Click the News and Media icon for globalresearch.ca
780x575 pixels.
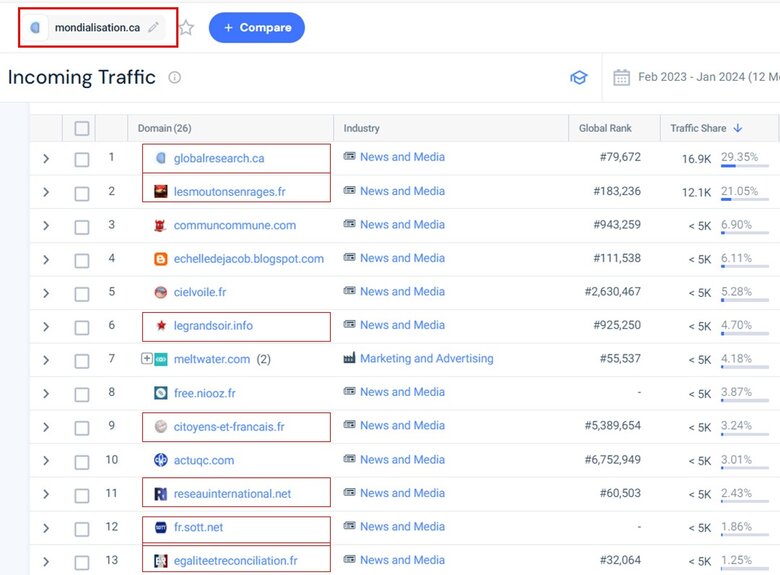(349, 156)
